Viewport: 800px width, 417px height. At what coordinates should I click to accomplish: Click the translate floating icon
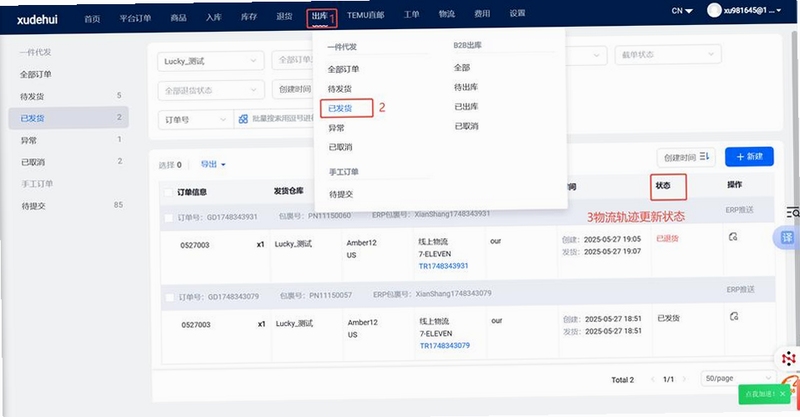coord(786,238)
